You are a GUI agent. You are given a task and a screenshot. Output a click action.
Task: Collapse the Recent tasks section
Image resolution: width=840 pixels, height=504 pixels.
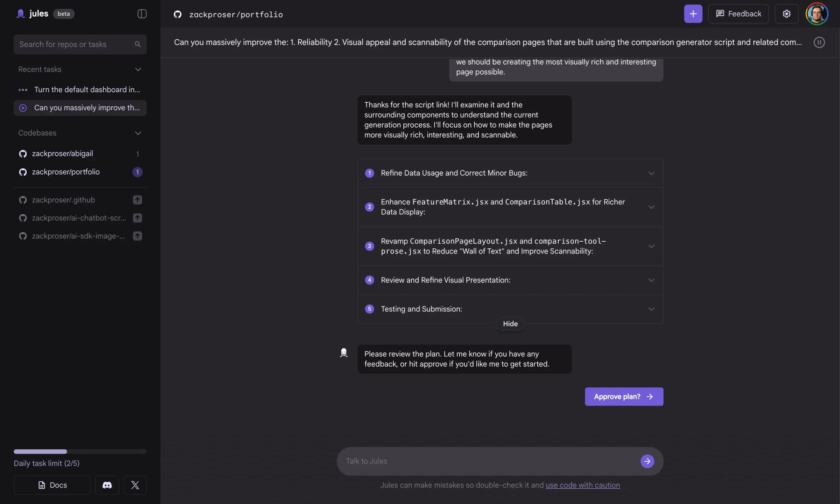(x=138, y=70)
